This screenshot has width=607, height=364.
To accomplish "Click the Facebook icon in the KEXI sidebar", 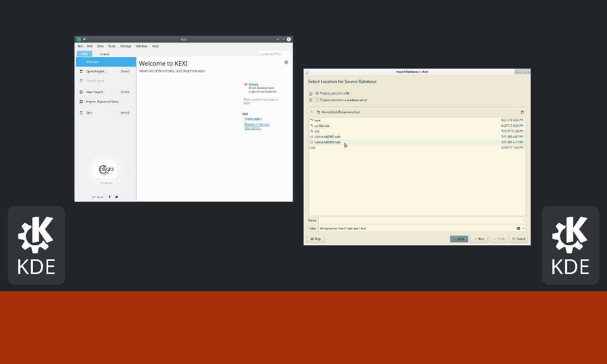I will pyautogui.click(x=110, y=197).
